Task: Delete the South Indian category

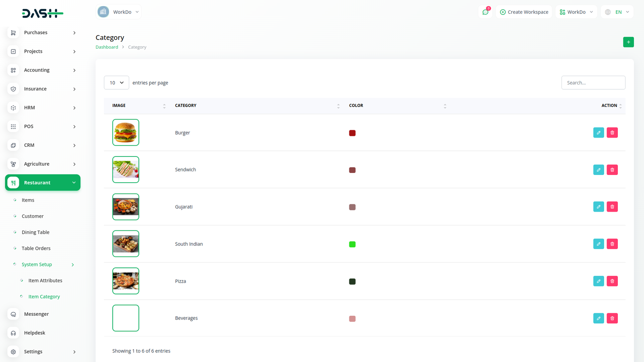Action: pyautogui.click(x=612, y=244)
